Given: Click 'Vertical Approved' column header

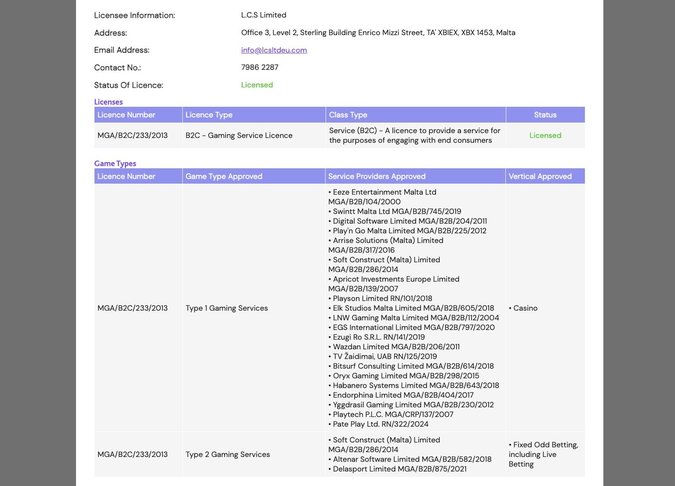Looking at the screenshot, I should click(x=540, y=176).
